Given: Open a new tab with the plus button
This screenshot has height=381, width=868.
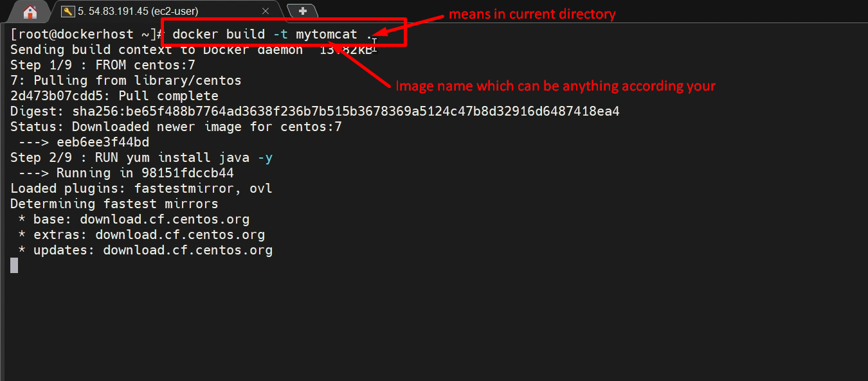Looking at the screenshot, I should pos(303,11).
